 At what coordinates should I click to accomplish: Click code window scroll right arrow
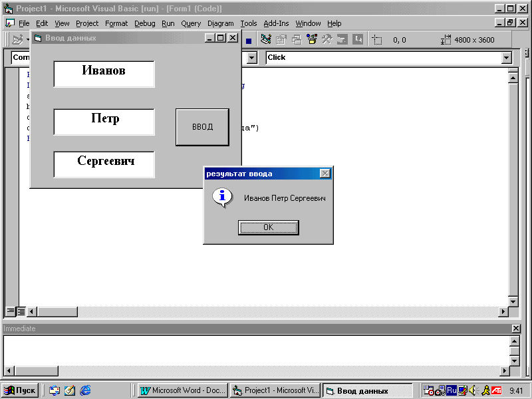(503, 311)
